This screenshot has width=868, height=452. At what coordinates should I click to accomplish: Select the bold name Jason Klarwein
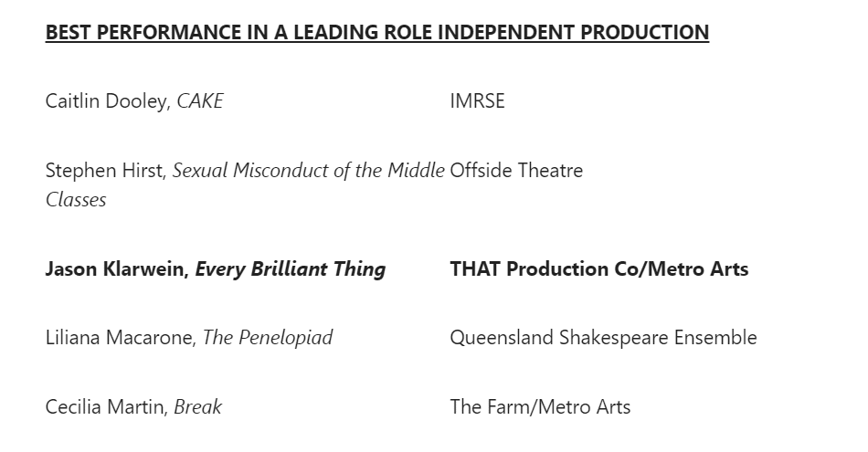pyautogui.click(x=117, y=268)
